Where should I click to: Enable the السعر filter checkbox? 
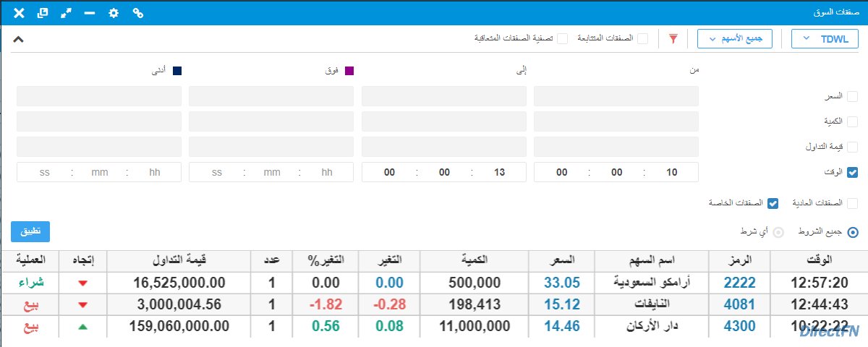(x=852, y=96)
